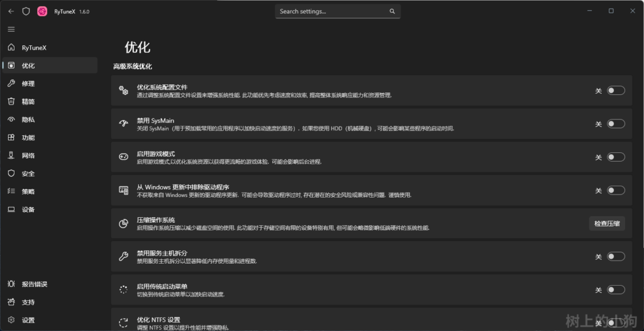Click the 高级系统优化 section heading
644x331 pixels.
(x=133, y=67)
